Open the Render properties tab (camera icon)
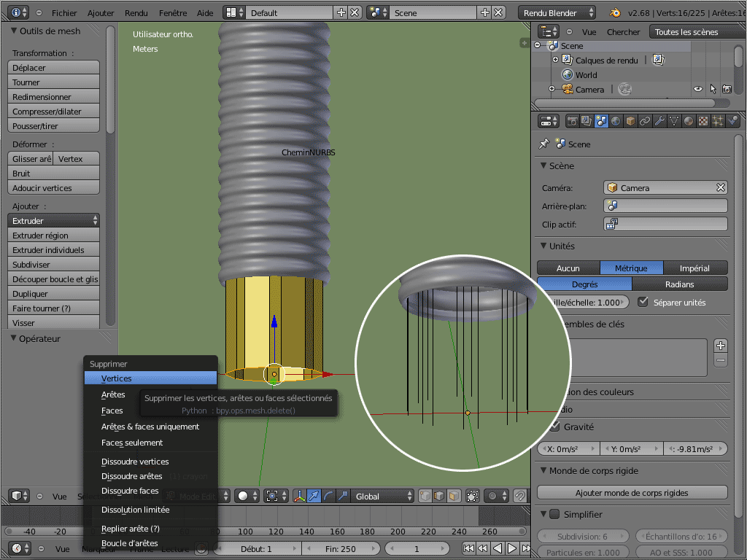 pyautogui.click(x=572, y=122)
